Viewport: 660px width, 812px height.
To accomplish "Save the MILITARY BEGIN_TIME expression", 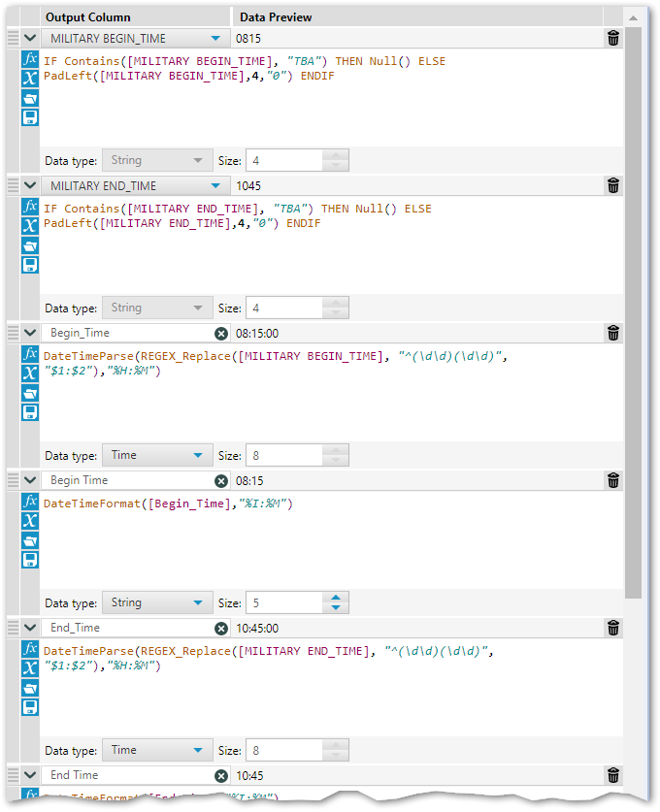I will [x=30, y=117].
